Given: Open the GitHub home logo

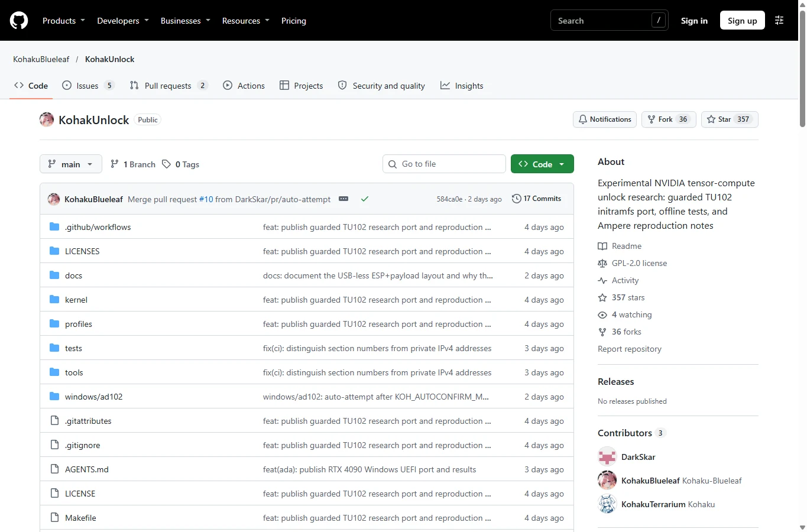Looking at the screenshot, I should coord(19,21).
